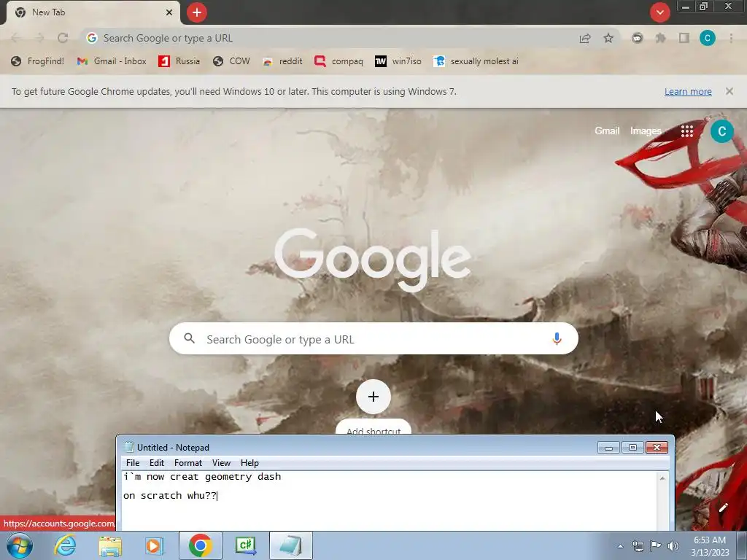Open the C# application in the taskbar
The width and height of the screenshot is (747, 560).
(x=245, y=545)
